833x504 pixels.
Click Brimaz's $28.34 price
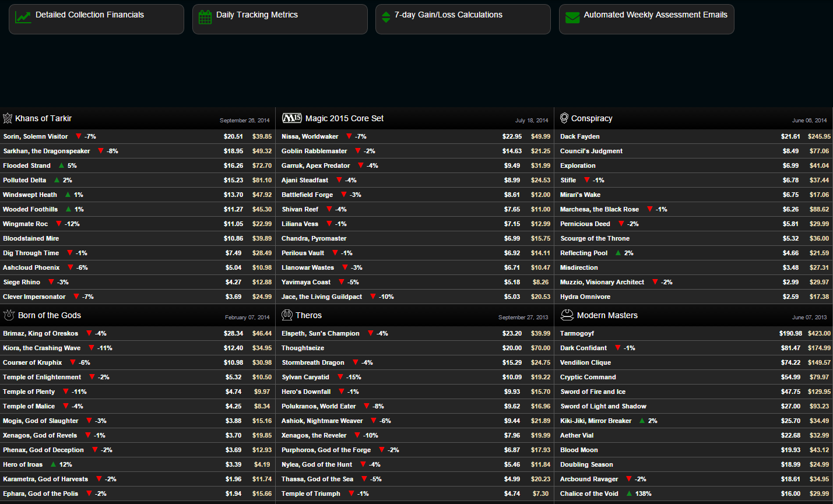point(233,333)
